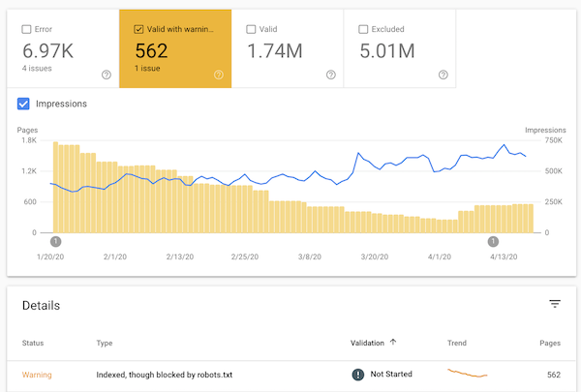The image size is (581, 392).
Task: Sort by the Pages column header
Action: tap(550, 343)
